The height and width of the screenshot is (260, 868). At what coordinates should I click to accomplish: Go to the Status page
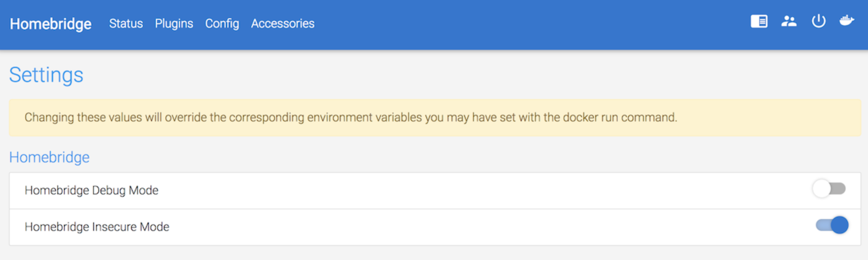pyautogui.click(x=126, y=23)
